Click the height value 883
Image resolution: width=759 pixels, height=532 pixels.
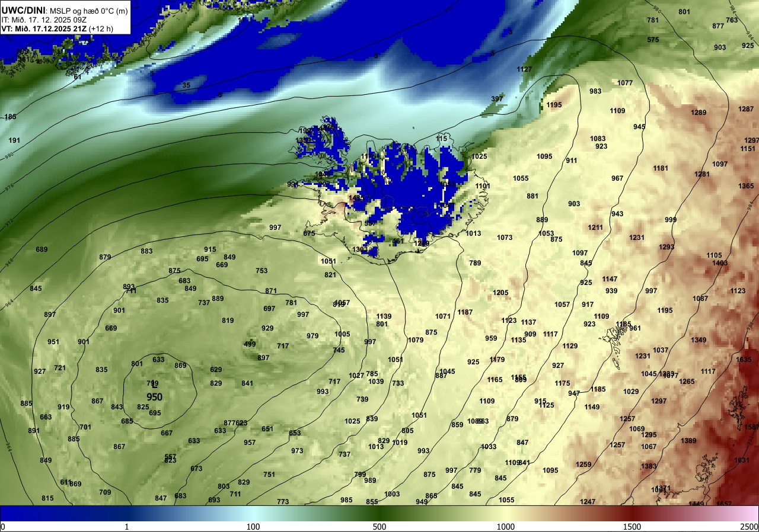pyautogui.click(x=146, y=251)
